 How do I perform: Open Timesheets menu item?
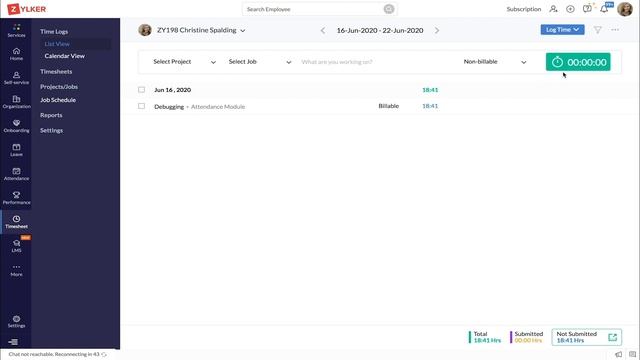(56, 71)
